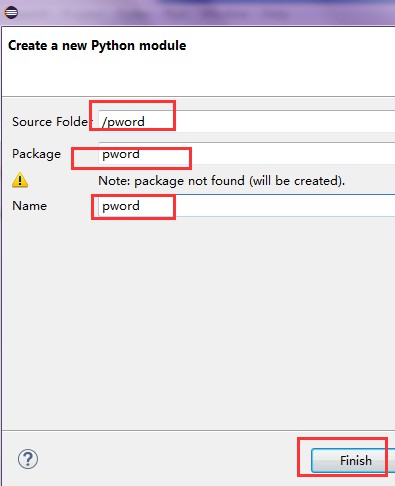The width and height of the screenshot is (395, 486).
Task: Open help via the question mark icon
Action: [28, 459]
